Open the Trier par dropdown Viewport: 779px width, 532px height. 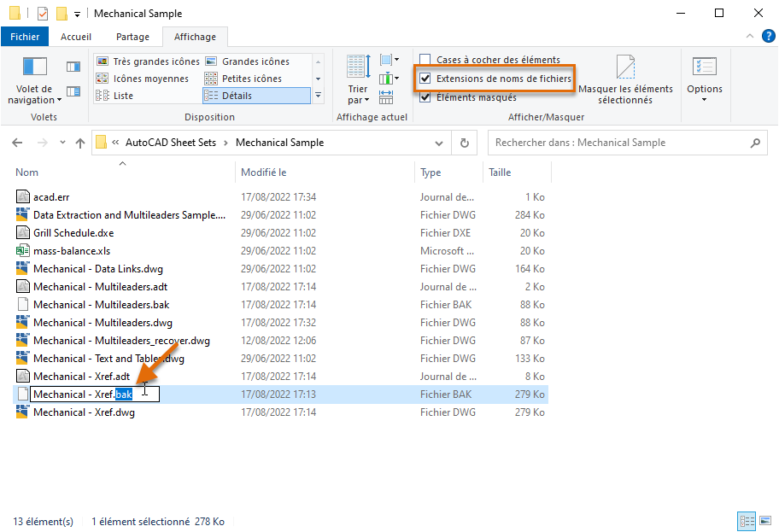(358, 79)
